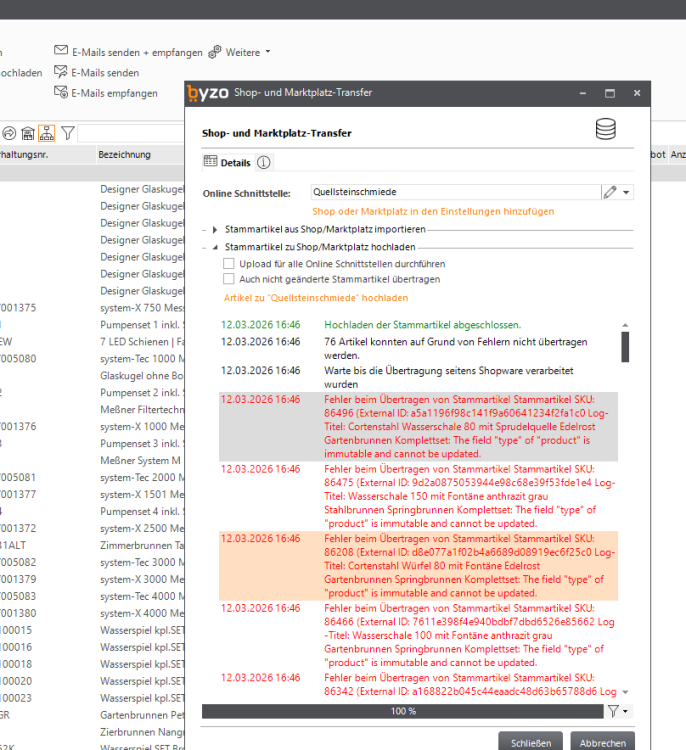Click the log scrollbar down arrow
The height and width of the screenshot is (750, 686).
click(625, 692)
